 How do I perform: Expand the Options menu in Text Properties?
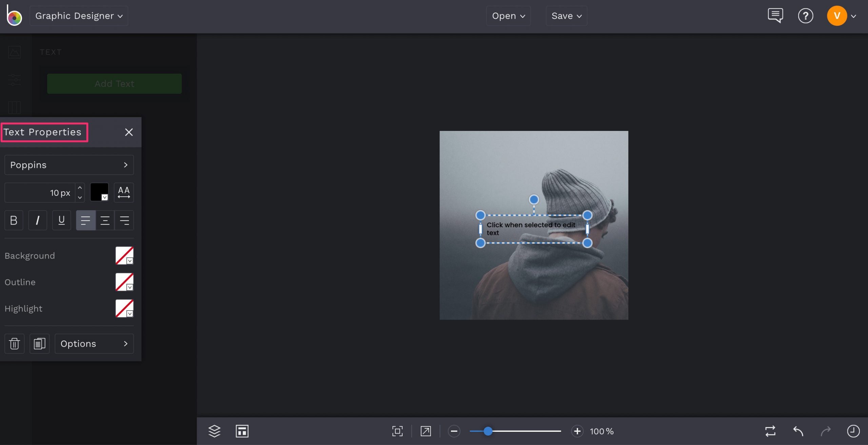(94, 344)
